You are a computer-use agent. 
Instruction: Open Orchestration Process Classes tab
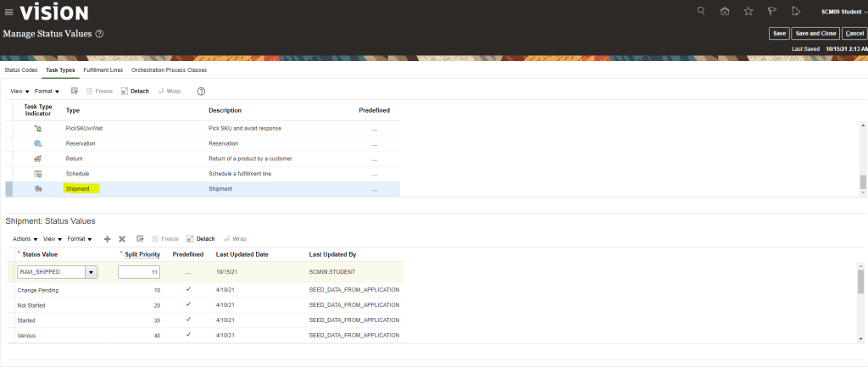pos(169,70)
